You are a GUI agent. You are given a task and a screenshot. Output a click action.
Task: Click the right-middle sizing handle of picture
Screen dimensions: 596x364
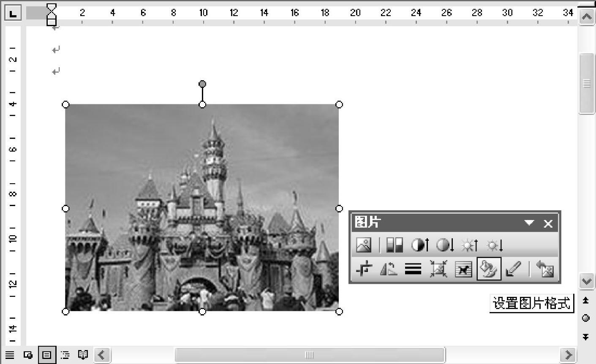click(x=339, y=209)
